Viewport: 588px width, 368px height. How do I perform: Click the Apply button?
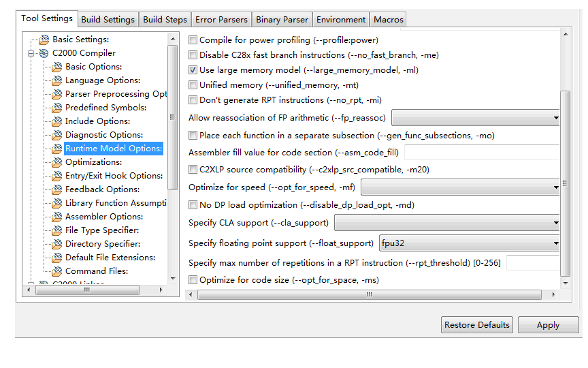click(548, 325)
